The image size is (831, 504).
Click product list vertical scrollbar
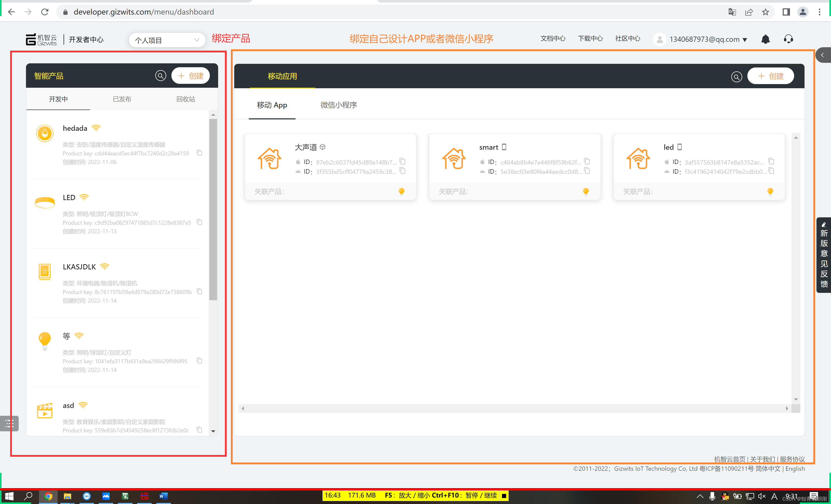point(213,209)
